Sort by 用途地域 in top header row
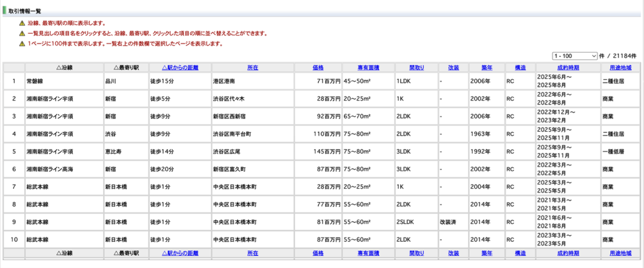Viewport: 644px width, 268px height. click(620, 68)
